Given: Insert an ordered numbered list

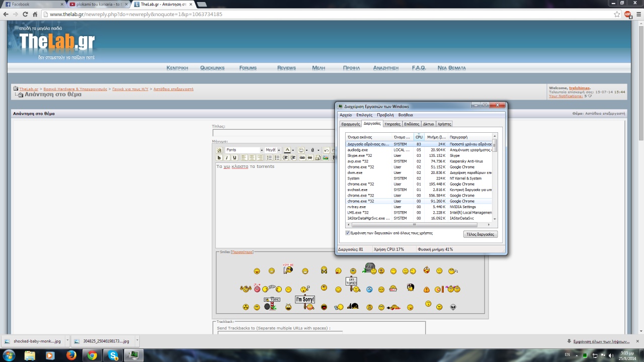Looking at the screenshot, I should point(269,157).
